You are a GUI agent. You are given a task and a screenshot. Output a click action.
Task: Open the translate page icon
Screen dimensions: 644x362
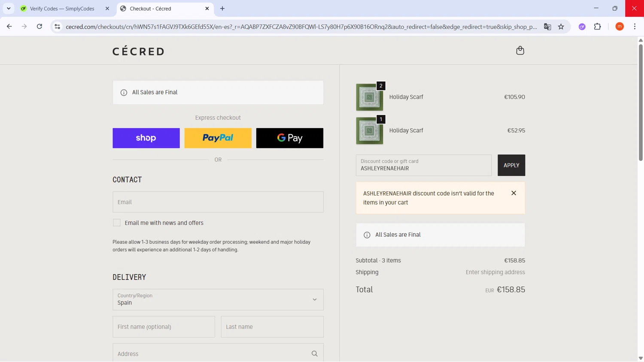[x=547, y=27]
